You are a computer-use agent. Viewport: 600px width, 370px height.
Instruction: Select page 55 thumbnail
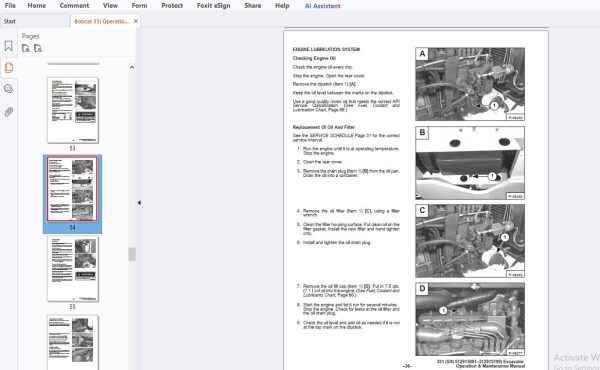click(x=73, y=269)
